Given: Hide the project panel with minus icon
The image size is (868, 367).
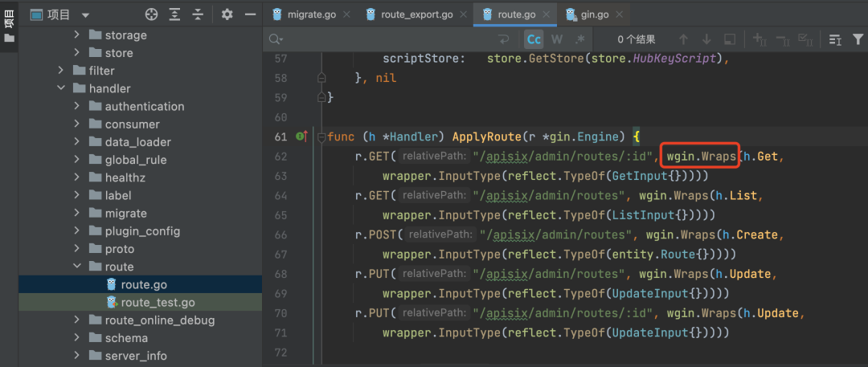Looking at the screenshot, I should pyautogui.click(x=250, y=15).
